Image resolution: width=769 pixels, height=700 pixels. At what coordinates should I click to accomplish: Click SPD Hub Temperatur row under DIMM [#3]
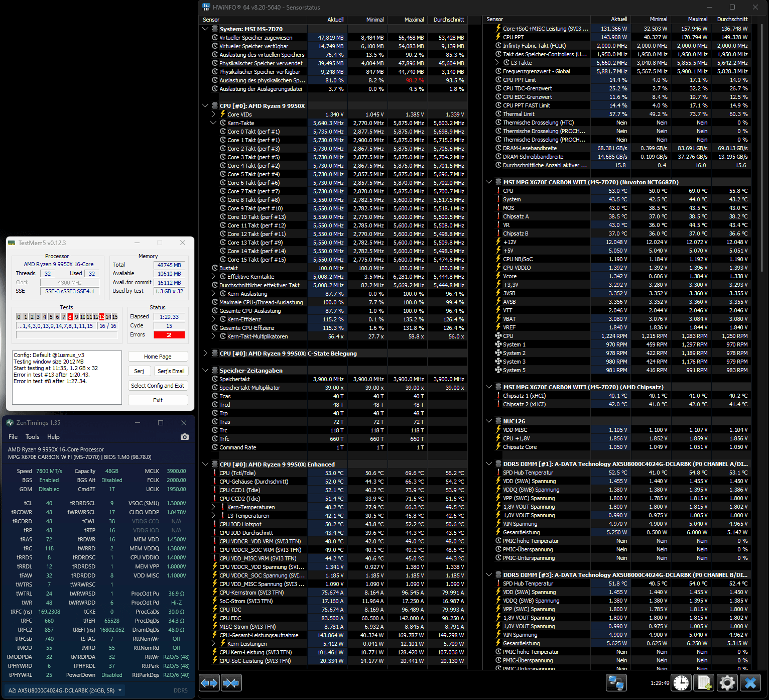(x=617, y=584)
